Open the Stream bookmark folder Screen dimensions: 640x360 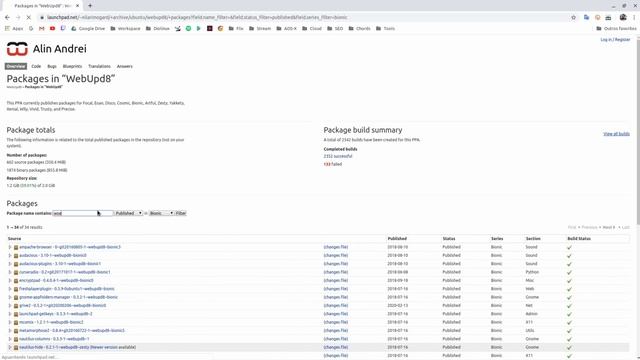(260, 29)
